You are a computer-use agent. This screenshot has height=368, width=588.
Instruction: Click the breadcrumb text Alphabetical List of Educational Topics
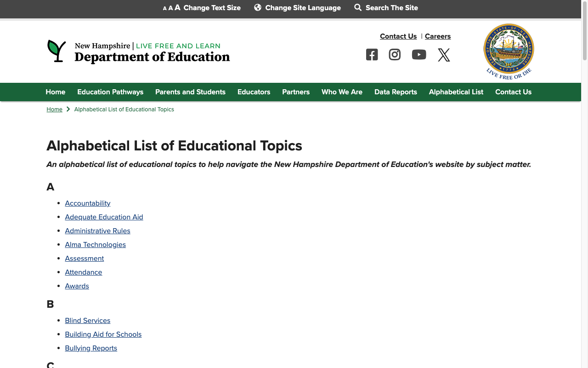pos(124,109)
